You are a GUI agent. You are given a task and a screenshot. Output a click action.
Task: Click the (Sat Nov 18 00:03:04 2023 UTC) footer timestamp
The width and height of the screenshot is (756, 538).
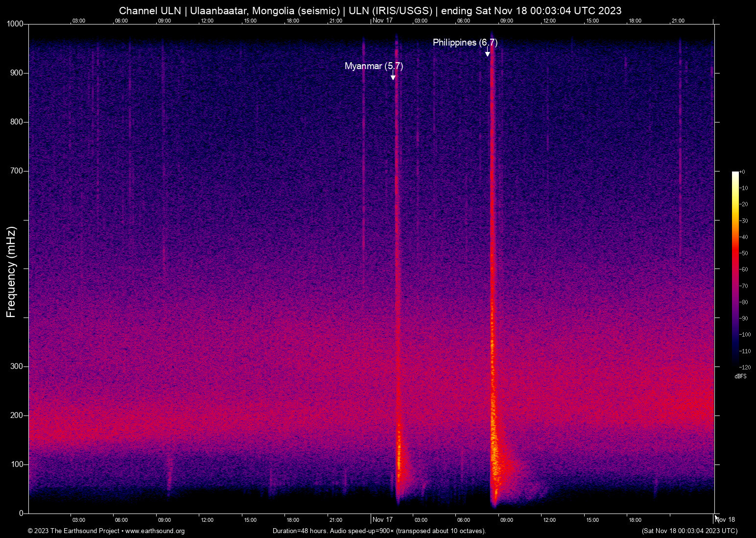point(689,531)
